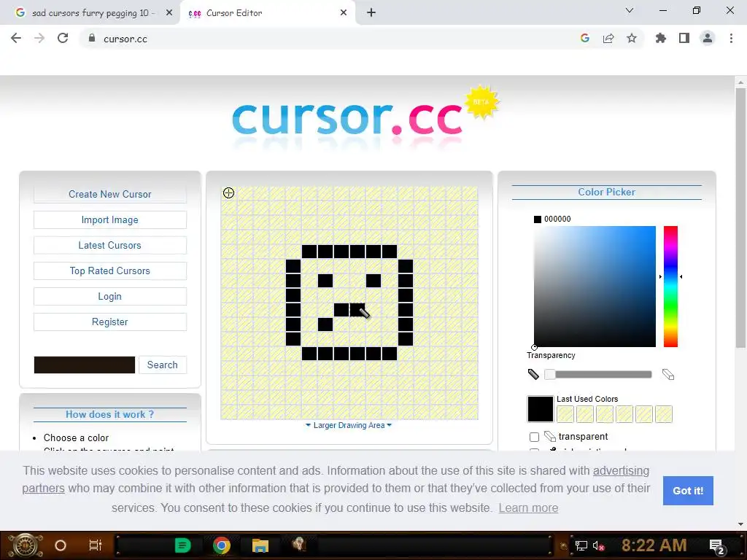The height and width of the screenshot is (560, 747).
Task: Open the Cortana circle icon in the taskbar
Action: click(61, 545)
